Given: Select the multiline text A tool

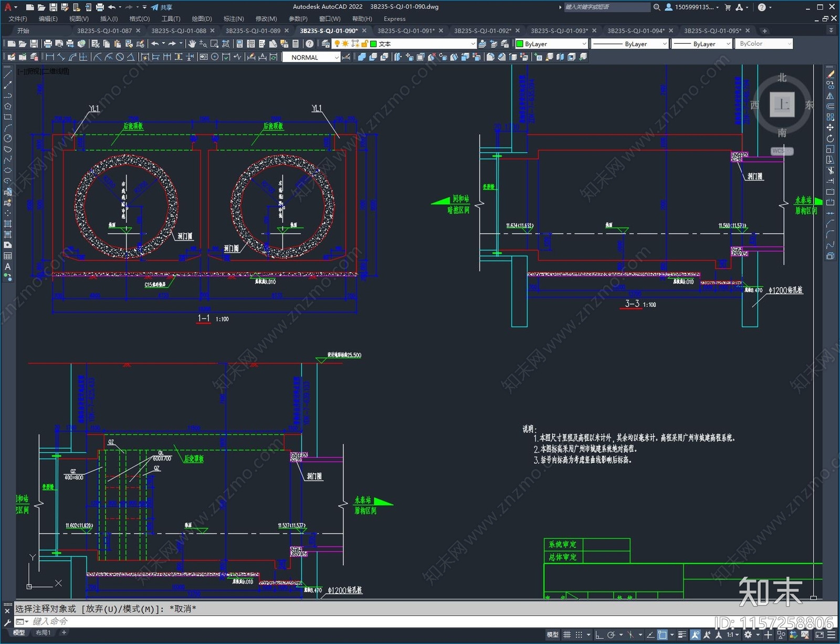Looking at the screenshot, I should coord(7,266).
